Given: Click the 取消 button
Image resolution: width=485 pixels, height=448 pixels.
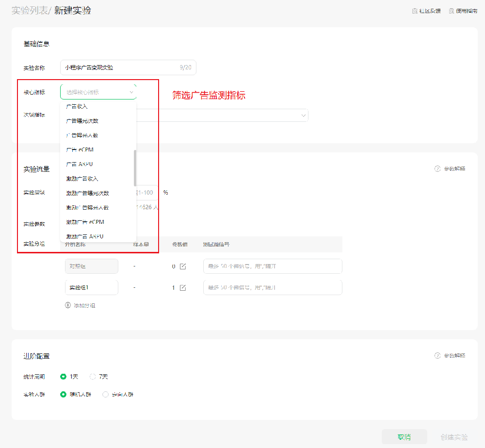Looking at the screenshot, I should click(404, 437).
